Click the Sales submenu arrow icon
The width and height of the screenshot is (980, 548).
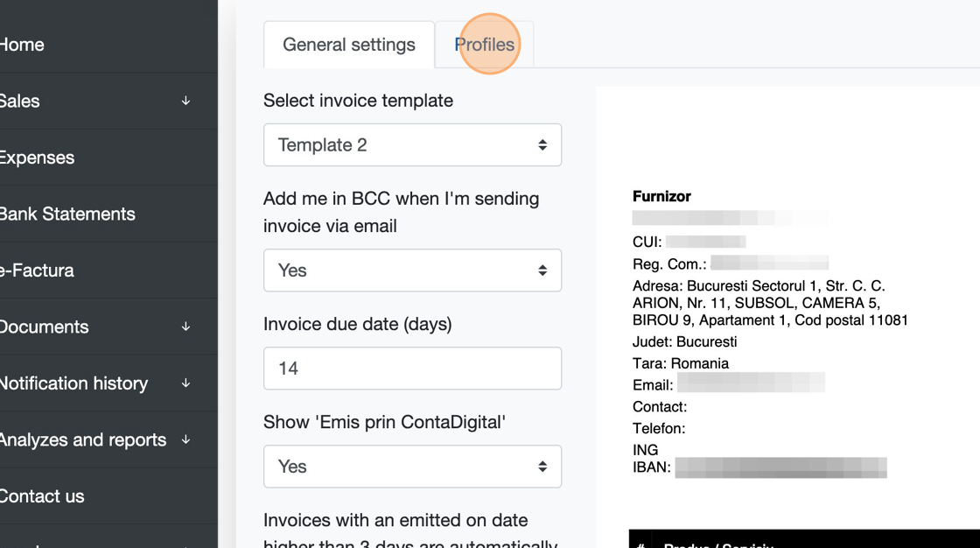click(x=185, y=102)
